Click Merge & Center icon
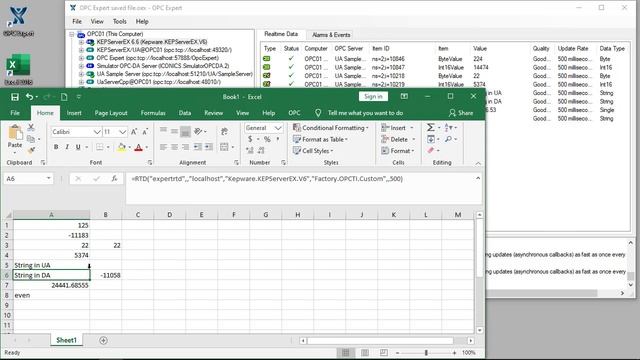Image resolution: width=640 pixels, height=360 pixels. (x=224, y=147)
